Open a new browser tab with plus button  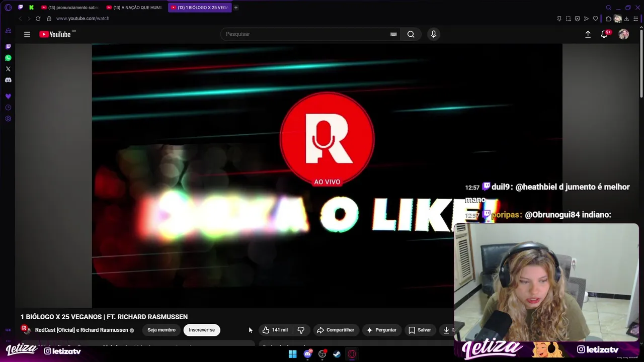click(x=236, y=8)
